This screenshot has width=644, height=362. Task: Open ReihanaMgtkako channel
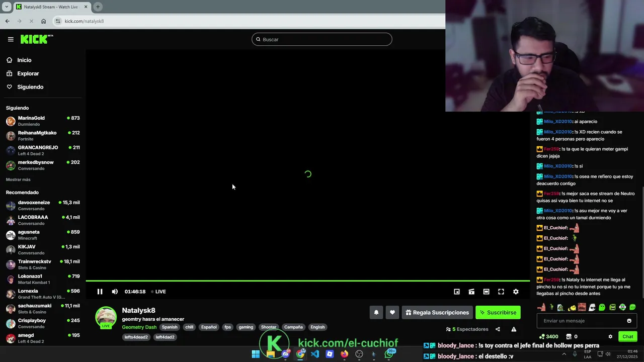pyautogui.click(x=43, y=136)
